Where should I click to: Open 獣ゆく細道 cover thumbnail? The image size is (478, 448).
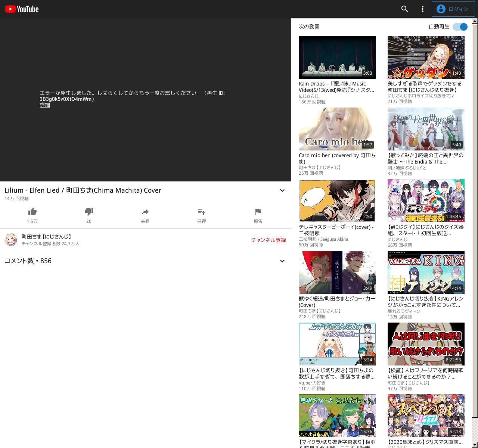click(x=337, y=272)
